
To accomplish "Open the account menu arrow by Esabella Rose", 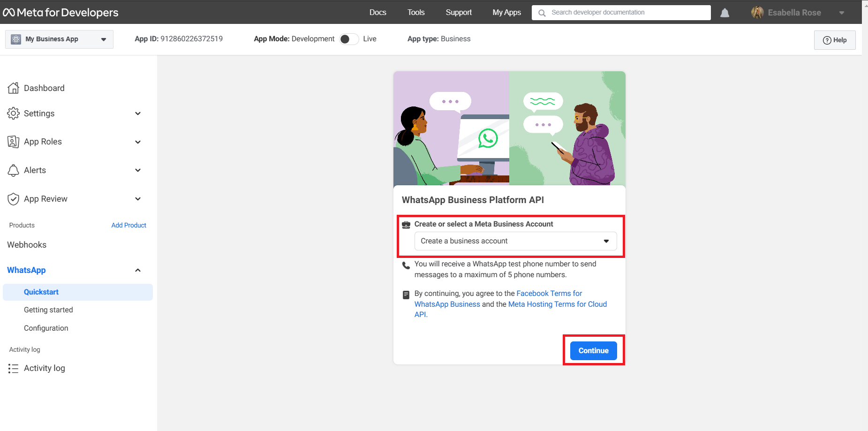I will point(842,13).
